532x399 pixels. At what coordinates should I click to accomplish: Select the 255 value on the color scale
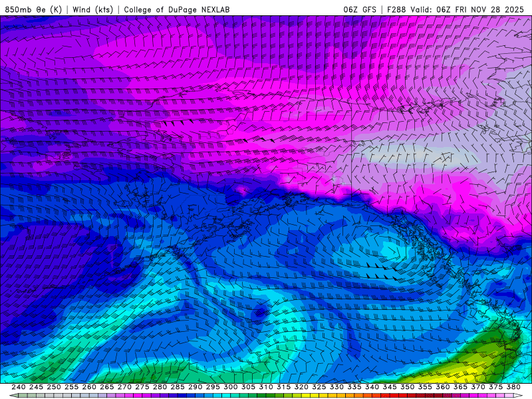(71, 387)
